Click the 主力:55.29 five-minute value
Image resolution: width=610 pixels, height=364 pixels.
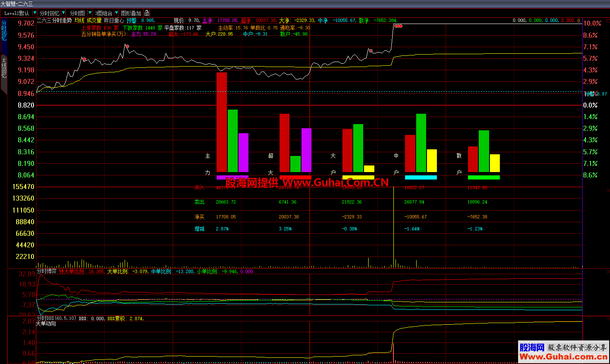point(144,34)
